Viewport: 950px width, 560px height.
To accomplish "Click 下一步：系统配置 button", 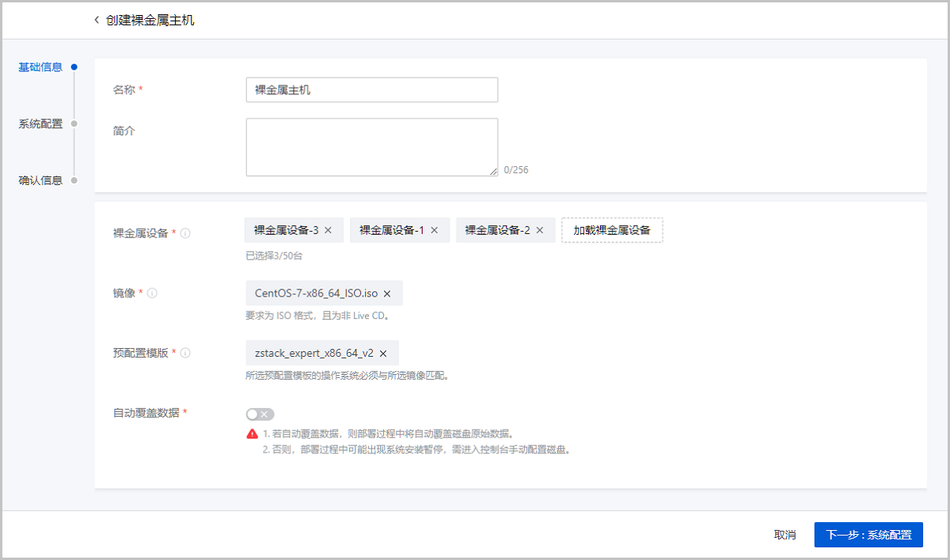I will [868, 535].
